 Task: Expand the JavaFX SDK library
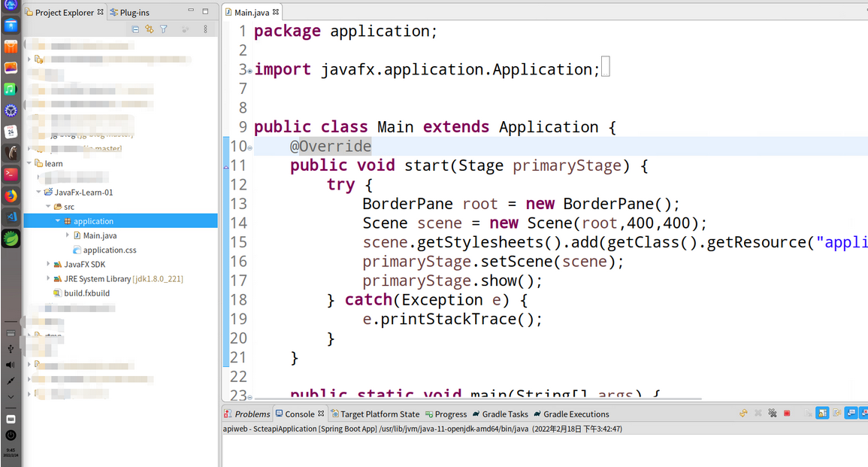[x=48, y=264]
